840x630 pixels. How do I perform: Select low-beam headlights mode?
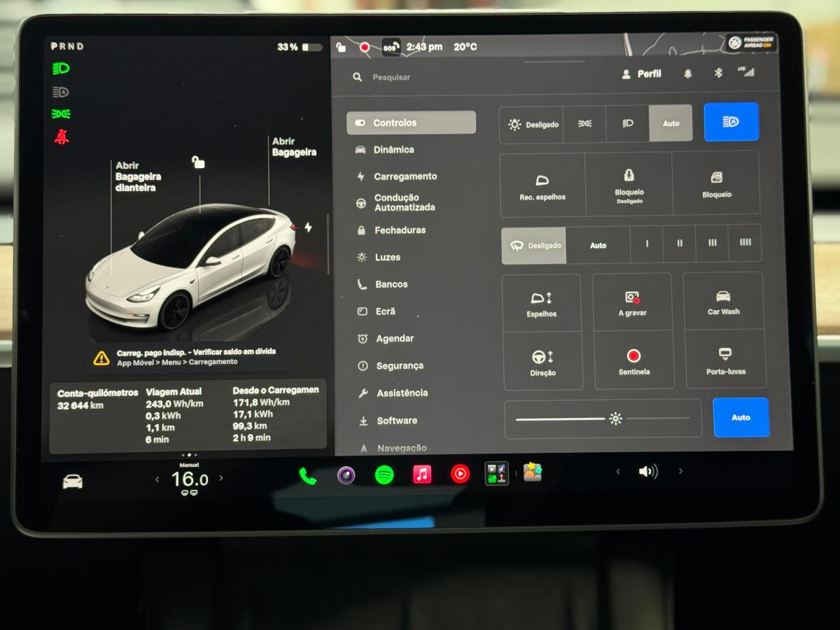tap(627, 123)
